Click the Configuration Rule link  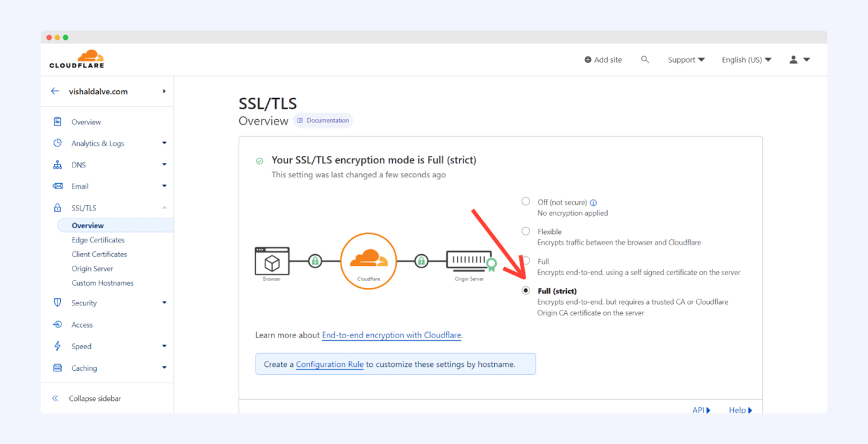click(329, 364)
